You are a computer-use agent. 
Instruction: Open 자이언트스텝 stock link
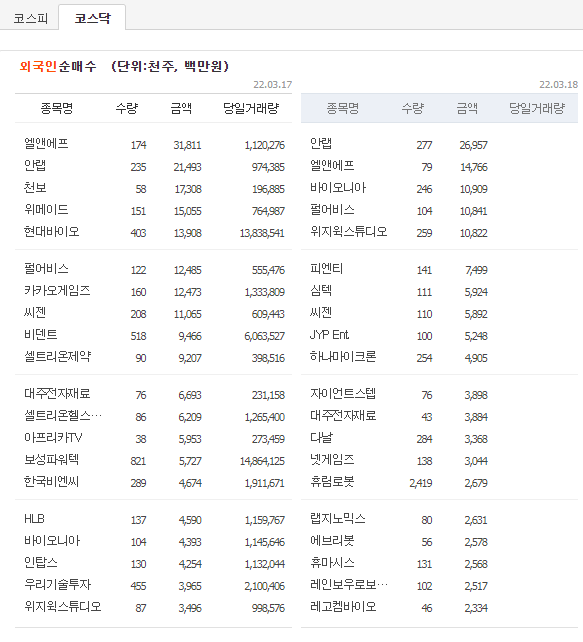coord(343,394)
